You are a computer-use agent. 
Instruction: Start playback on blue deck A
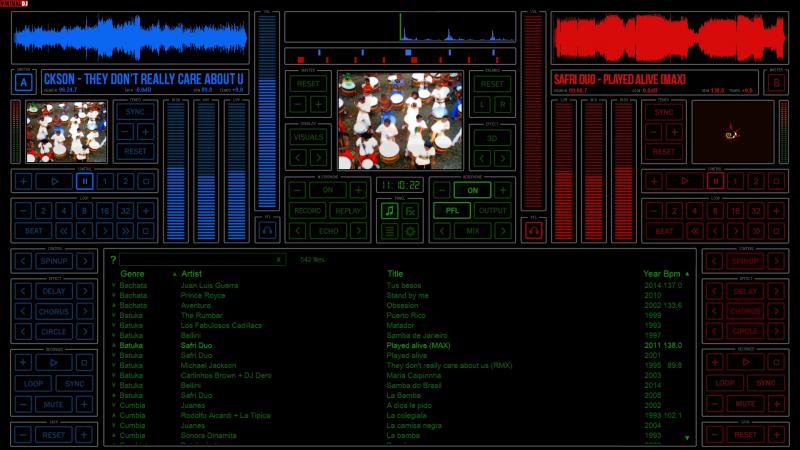click(x=54, y=181)
